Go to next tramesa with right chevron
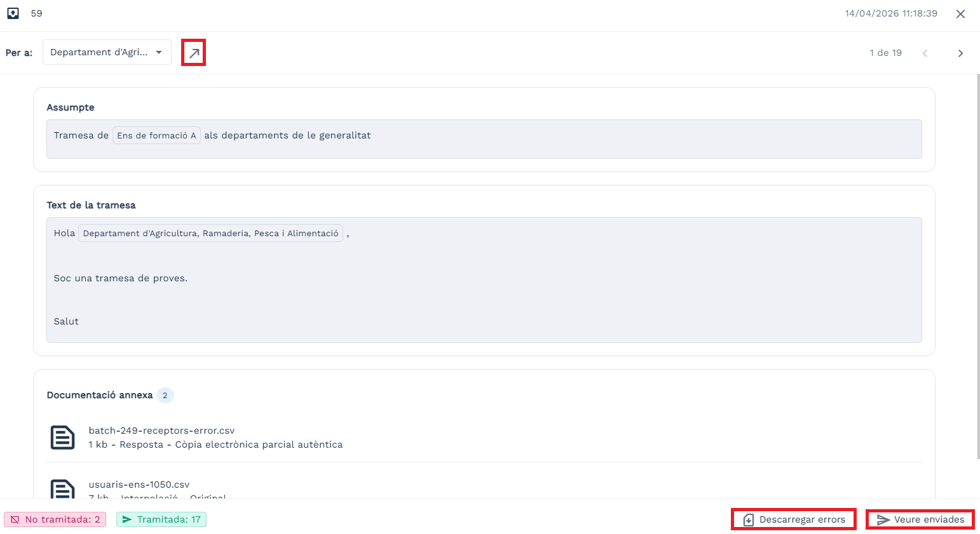Screen dimensions: 980x534 pos(960,53)
